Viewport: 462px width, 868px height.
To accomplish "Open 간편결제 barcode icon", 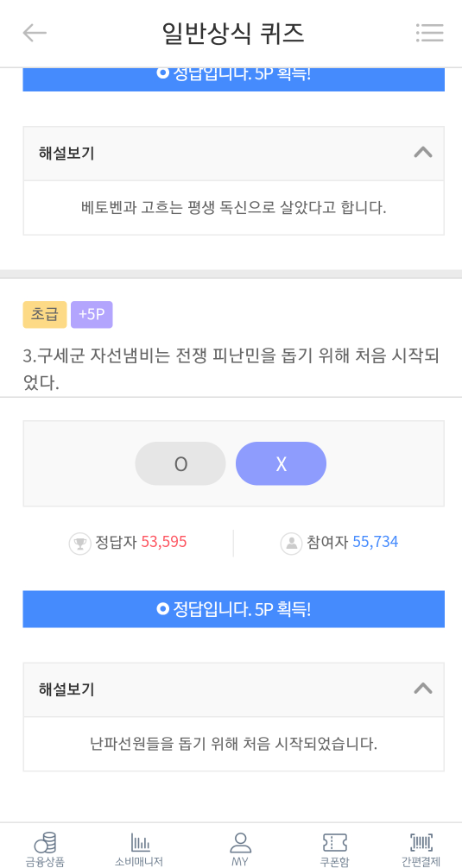I will click(x=421, y=842).
